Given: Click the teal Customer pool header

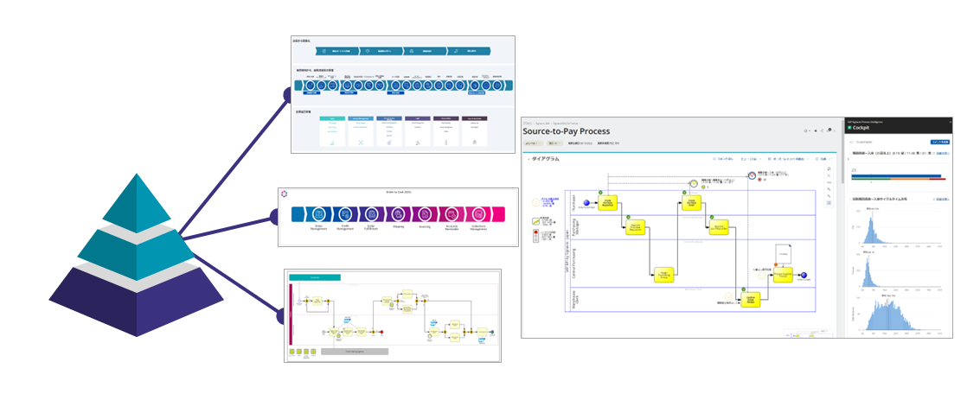Looking at the screenshot, I should pos(315,277).
